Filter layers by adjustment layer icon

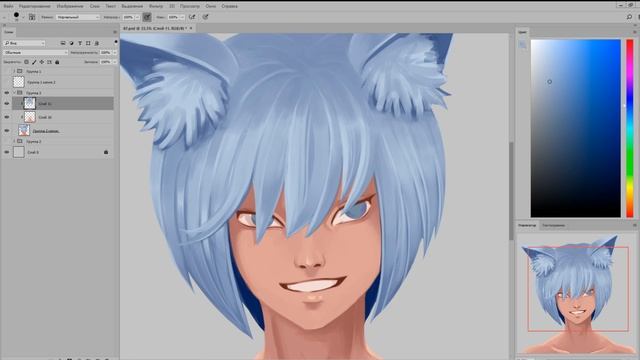[x=71, y=43]
